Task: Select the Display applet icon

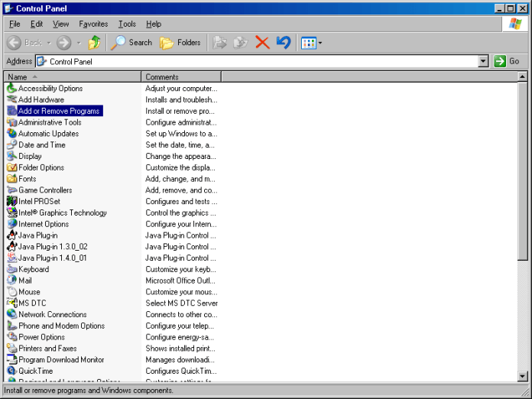Action: 12,156
